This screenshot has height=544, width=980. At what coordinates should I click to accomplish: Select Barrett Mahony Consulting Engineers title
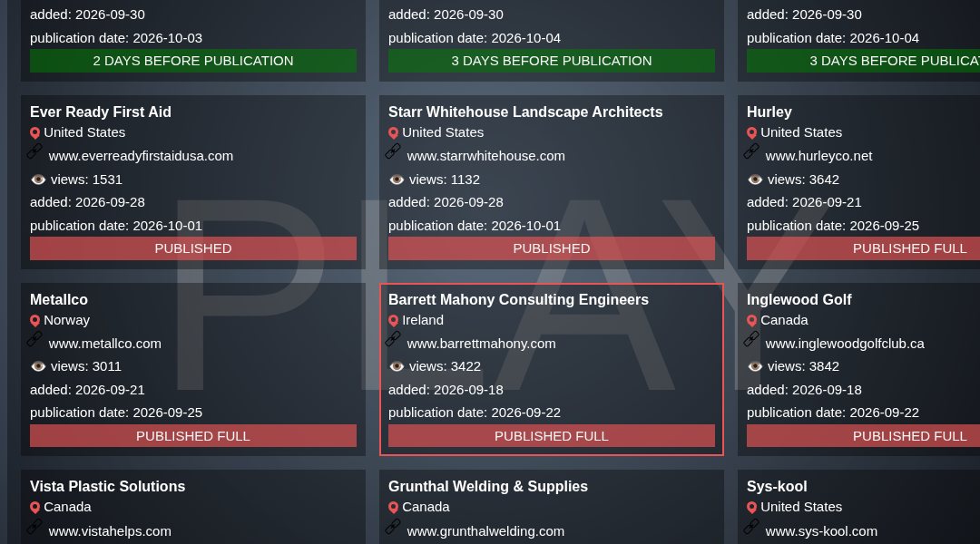point(519,300)
